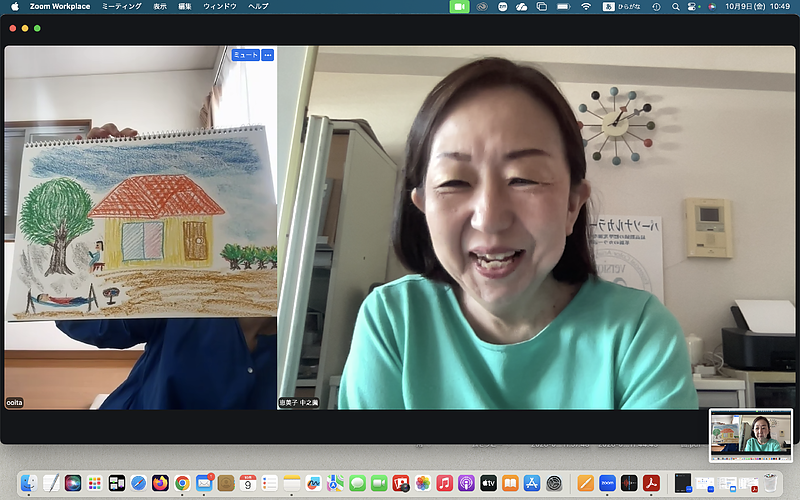Click the date and time 10月9日(金) 10:49
Image resolution: width=800 pixels, height=500 pixels.
pyautogui.click(x=757, y=7)
